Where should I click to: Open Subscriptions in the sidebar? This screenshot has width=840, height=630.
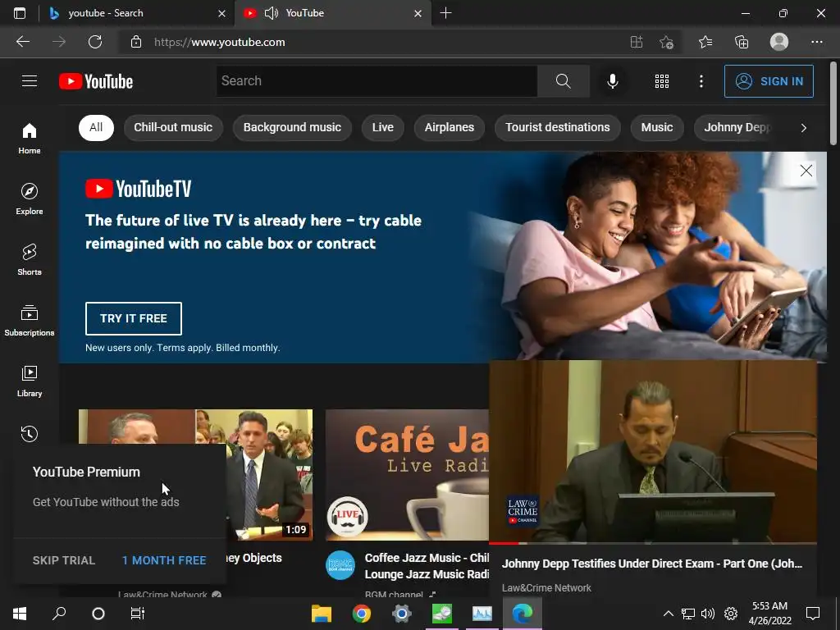(x=30, y=321)
